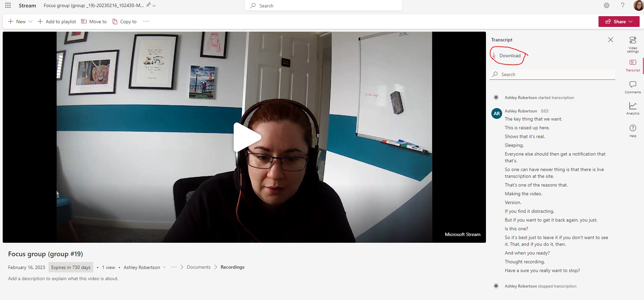Expand the file name sharing chevron
644x300 pixels.
(x=154, y=6)
